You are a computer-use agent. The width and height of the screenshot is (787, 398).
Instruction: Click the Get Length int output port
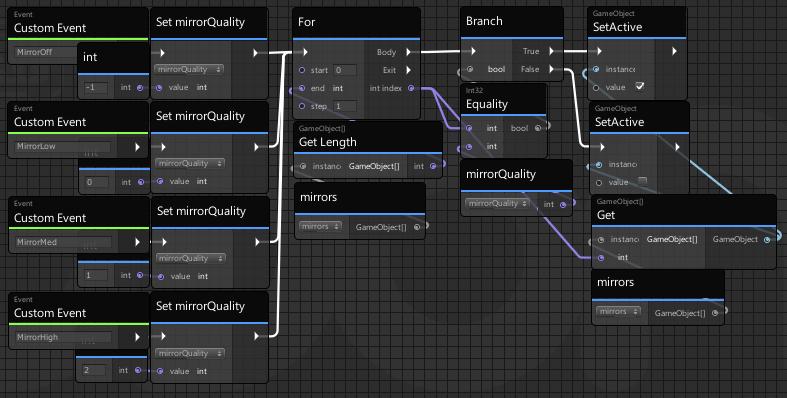pos(433,166)
